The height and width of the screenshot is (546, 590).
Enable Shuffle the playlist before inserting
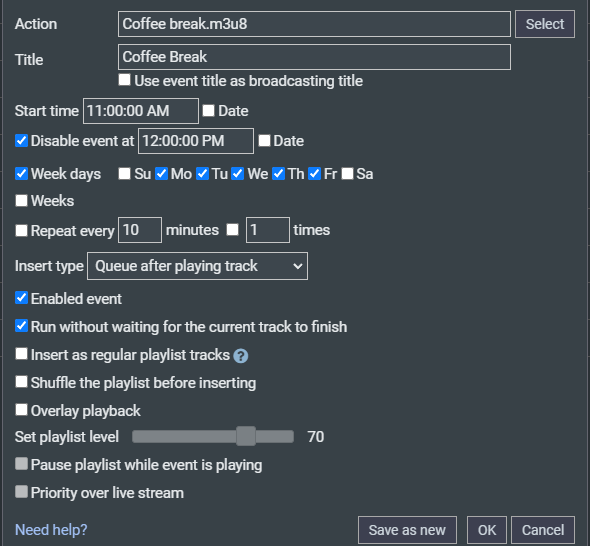coord(21,382)
